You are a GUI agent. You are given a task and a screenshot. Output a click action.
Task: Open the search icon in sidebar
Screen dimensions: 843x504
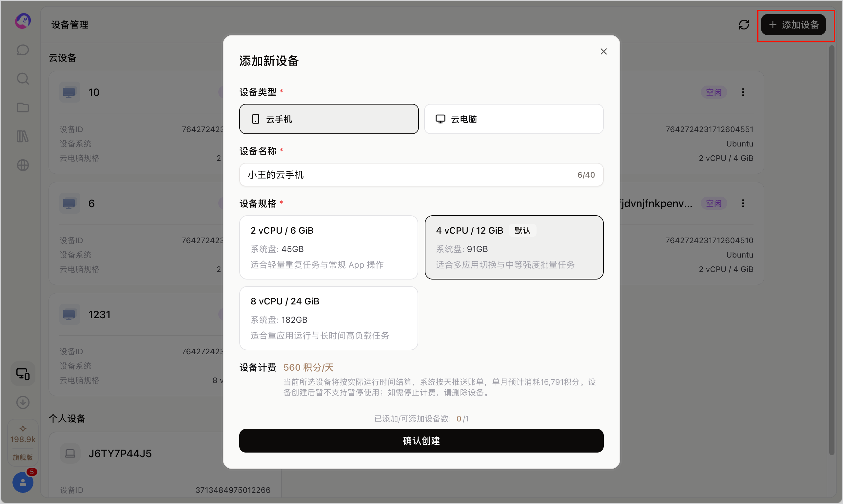pos(23,79)
